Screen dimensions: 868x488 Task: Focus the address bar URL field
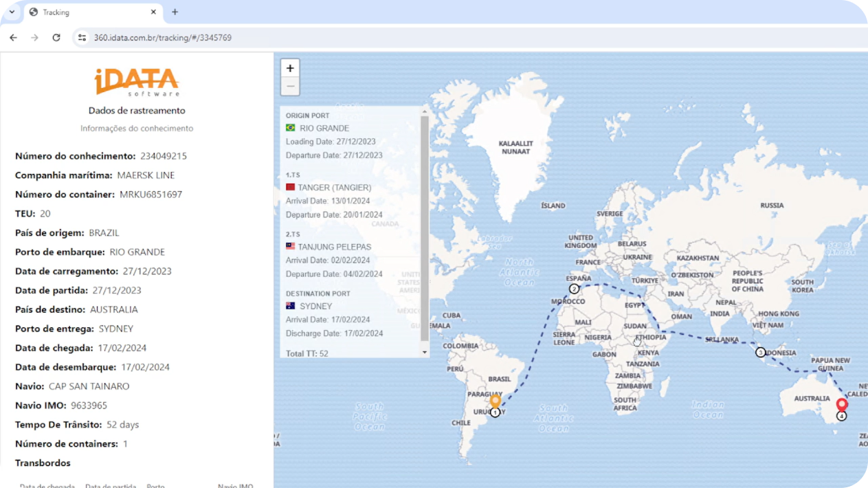[162, 38]
